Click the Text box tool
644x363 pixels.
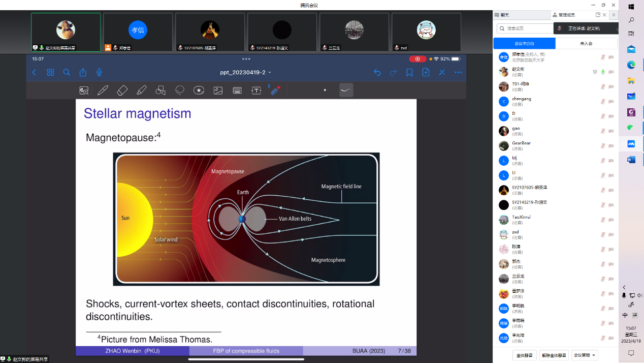coord(256,90)
